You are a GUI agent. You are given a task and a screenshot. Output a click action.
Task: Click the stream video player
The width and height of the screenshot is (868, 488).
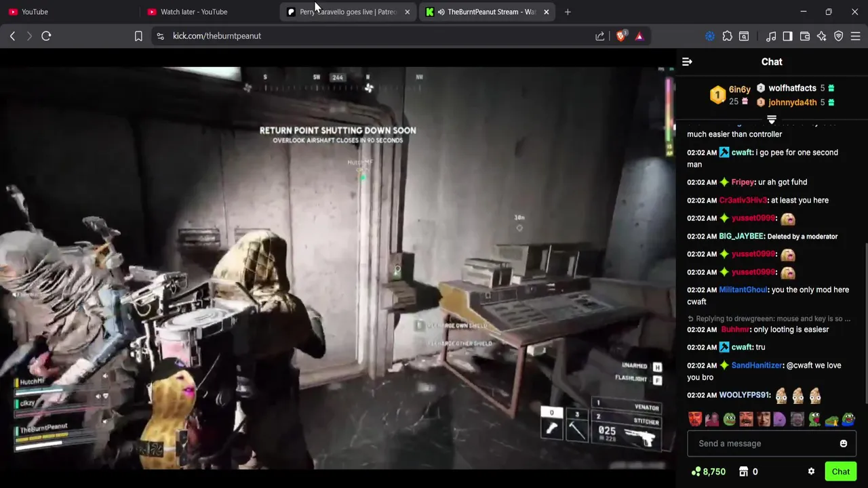(338, 268)
